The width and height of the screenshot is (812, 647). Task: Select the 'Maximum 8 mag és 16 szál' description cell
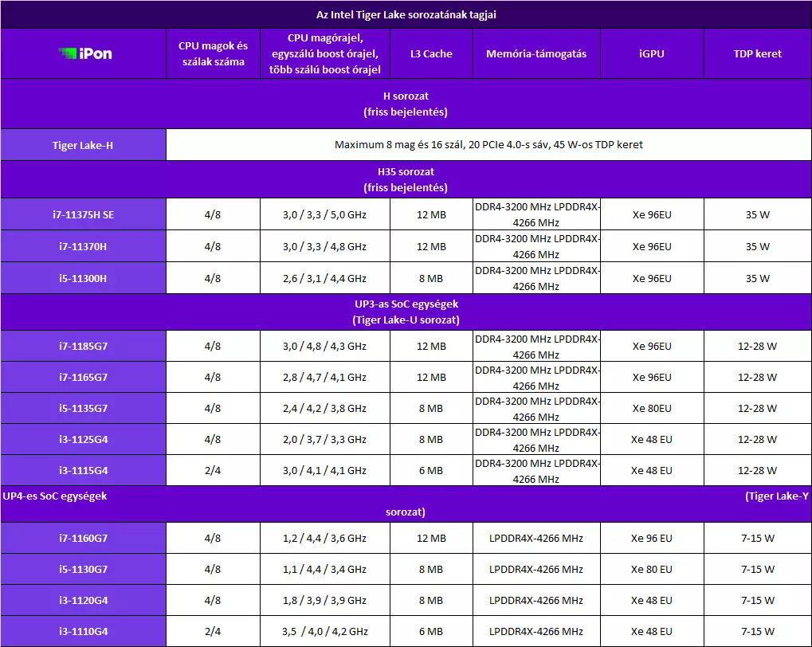[x=488, y=144]
